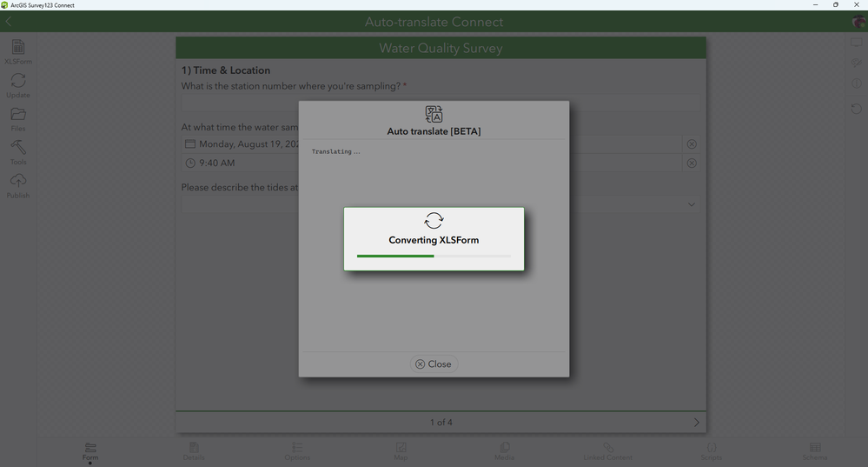This screenshot has width=868, height=467.
Task: Clear the date field value
Action: (x=692, y=144)
